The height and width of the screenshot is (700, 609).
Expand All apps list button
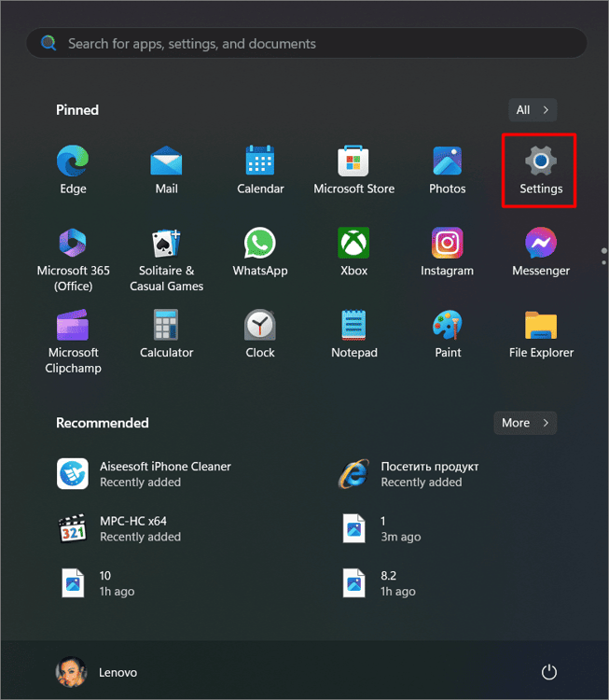point(533,110)
